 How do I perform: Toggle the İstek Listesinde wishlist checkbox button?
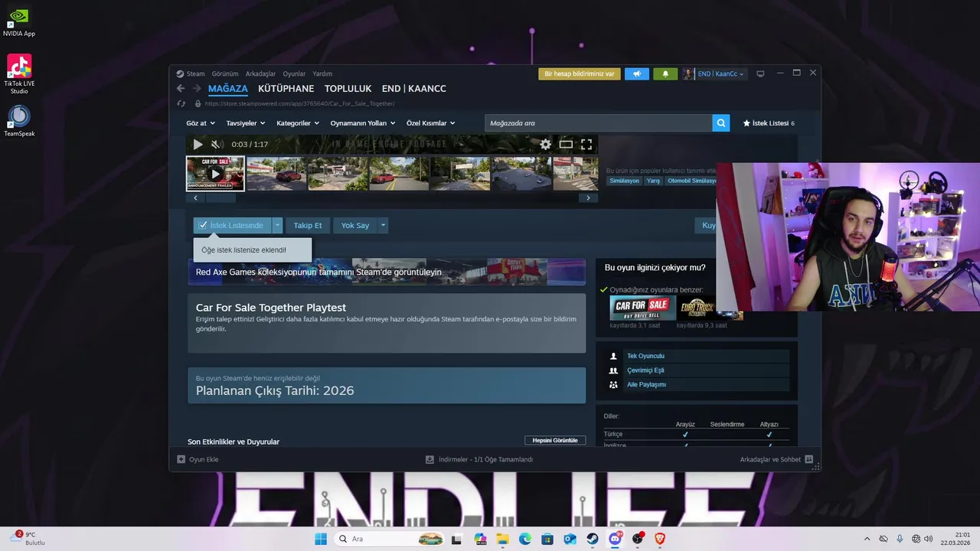coord(233,225)
